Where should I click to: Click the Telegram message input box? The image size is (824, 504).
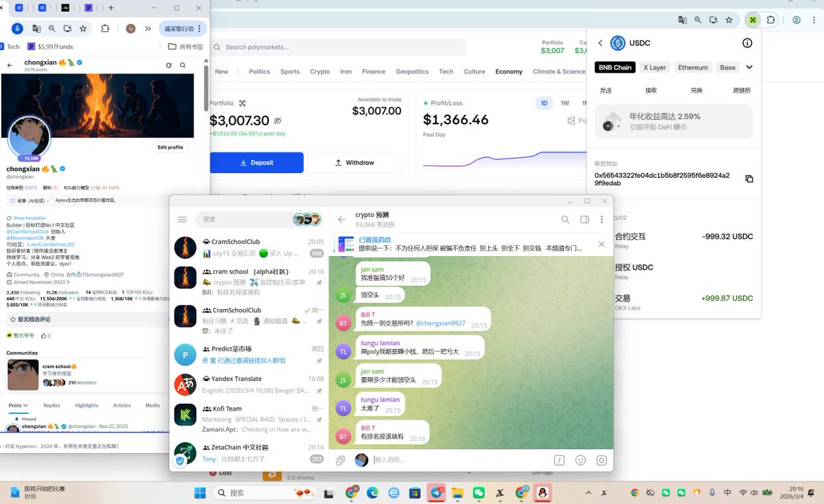tap(460, 460)
